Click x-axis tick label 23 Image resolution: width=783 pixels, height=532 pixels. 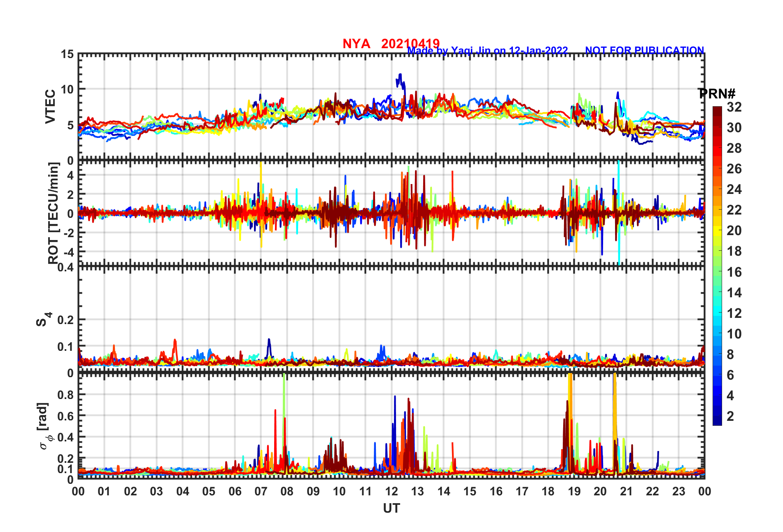pos(678,491)
